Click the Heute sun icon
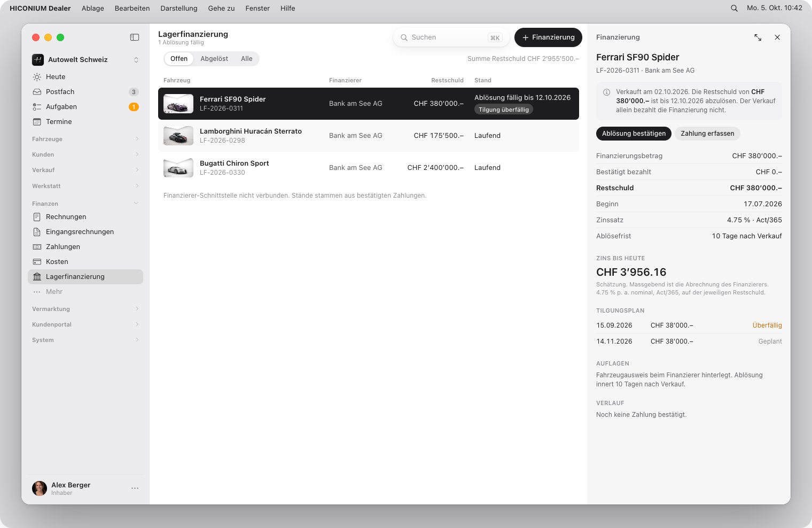 coord(37,77)
